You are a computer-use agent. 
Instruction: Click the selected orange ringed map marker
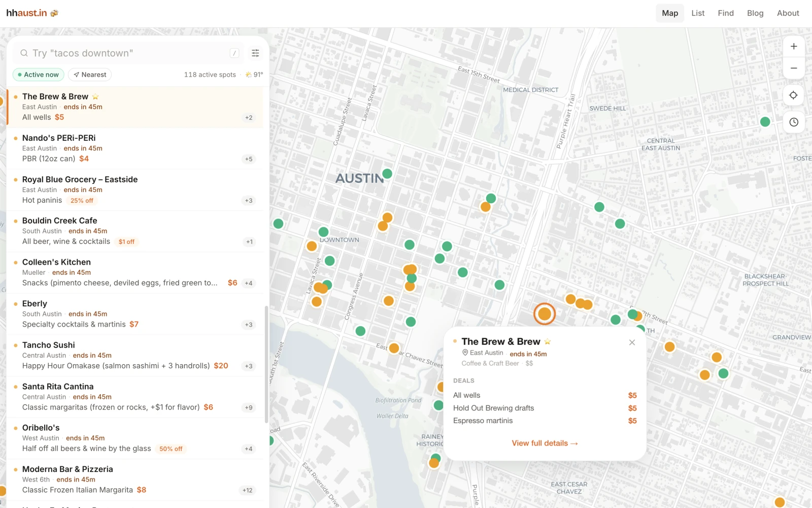(x=545, y=314)
